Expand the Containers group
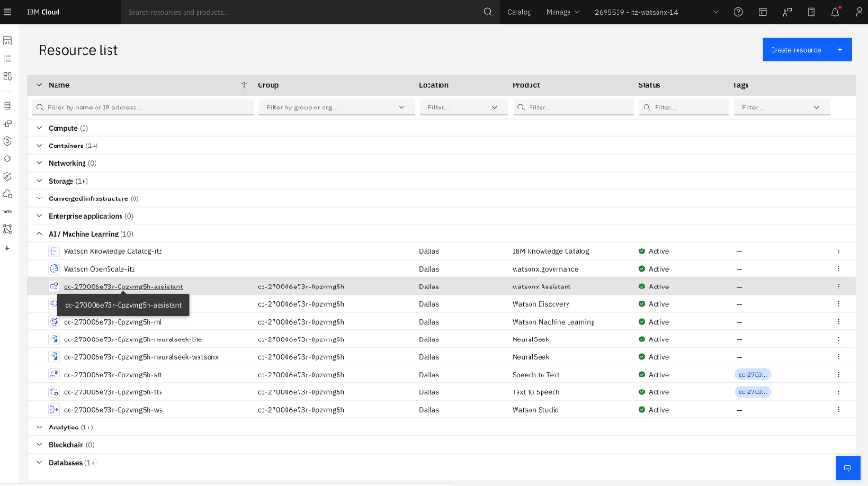 [39, 146]
